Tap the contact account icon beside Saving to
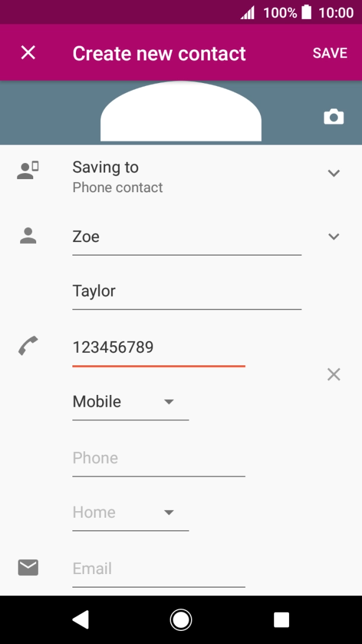The height and width of the screenshot is (644, 362). 28,171
